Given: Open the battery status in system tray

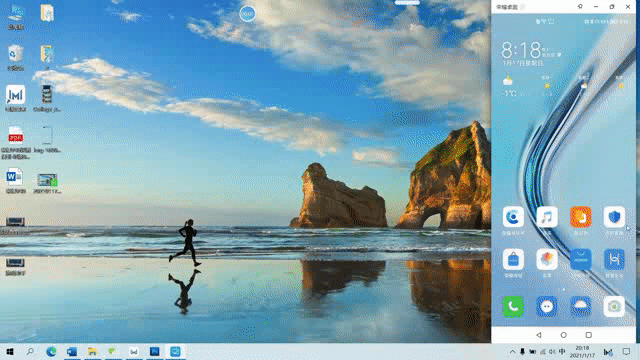Looking at the screenshot, I should [x=533, y=351].
